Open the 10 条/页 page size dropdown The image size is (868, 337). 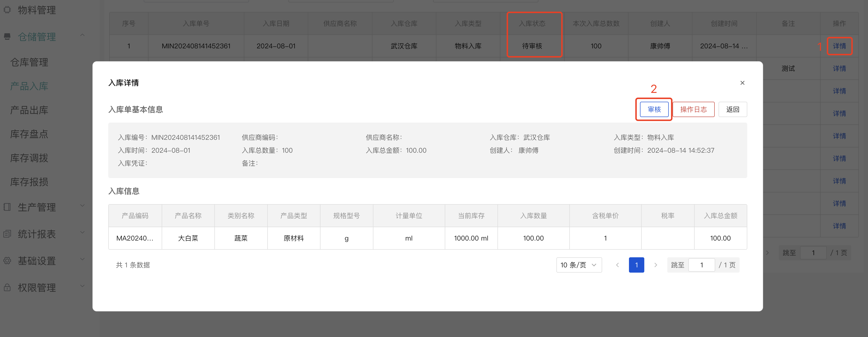(579, 265)
